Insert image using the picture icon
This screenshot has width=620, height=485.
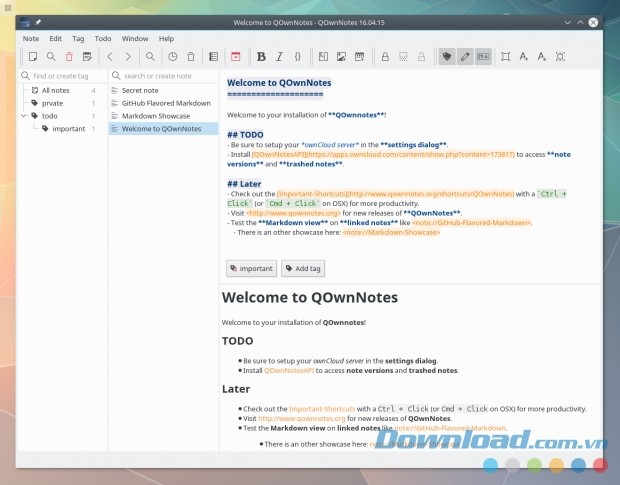[342, 57]
